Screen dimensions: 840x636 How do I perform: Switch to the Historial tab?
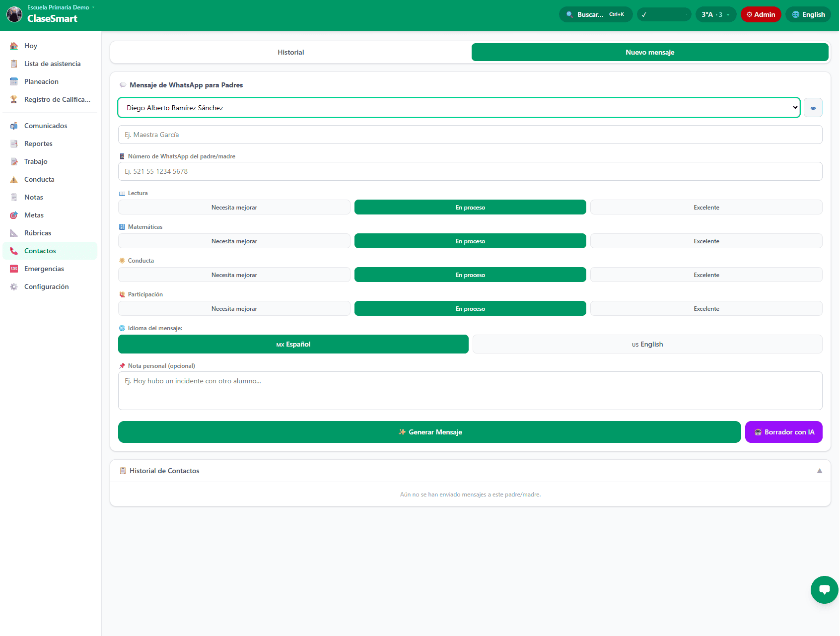pos(291,52)
